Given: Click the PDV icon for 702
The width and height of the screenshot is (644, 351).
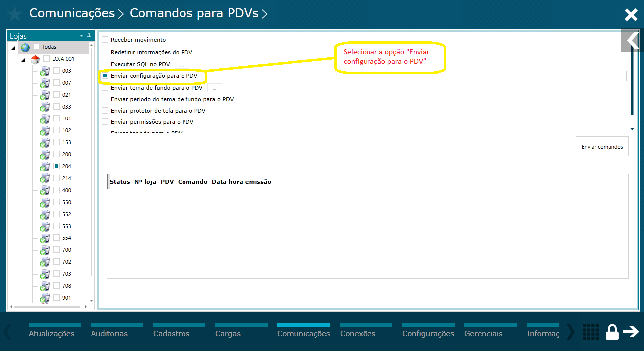Looking at the screenshot, I should [x=45, y=262].
